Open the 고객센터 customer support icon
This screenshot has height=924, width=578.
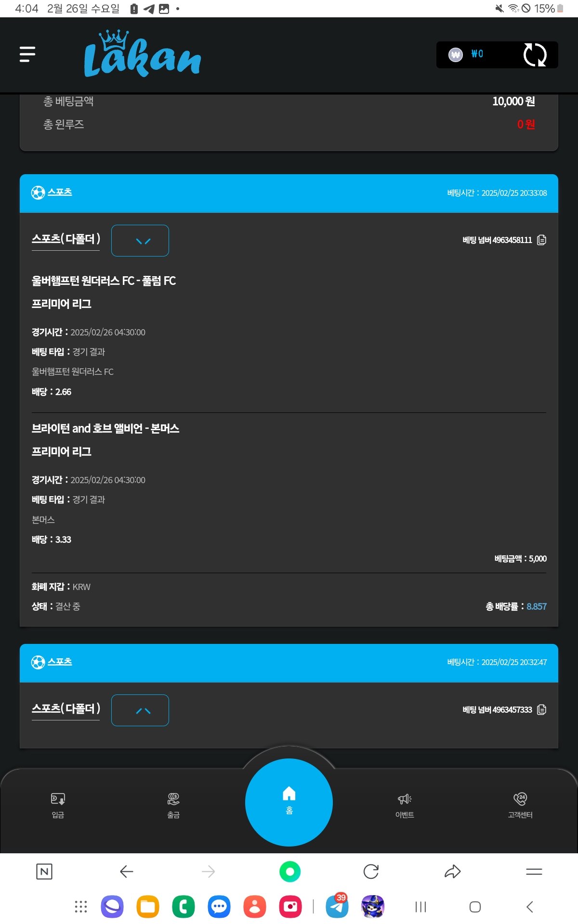[520, 805]
